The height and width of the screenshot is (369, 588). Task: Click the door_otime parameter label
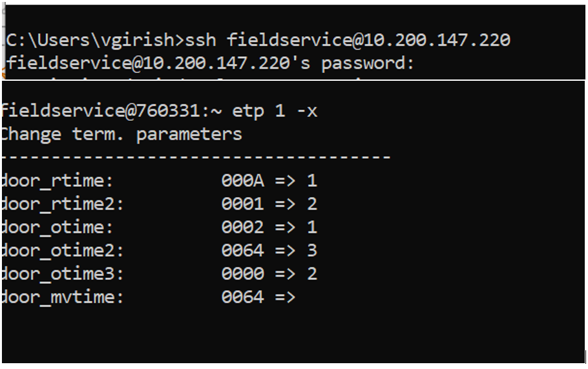tap(58, 227)
